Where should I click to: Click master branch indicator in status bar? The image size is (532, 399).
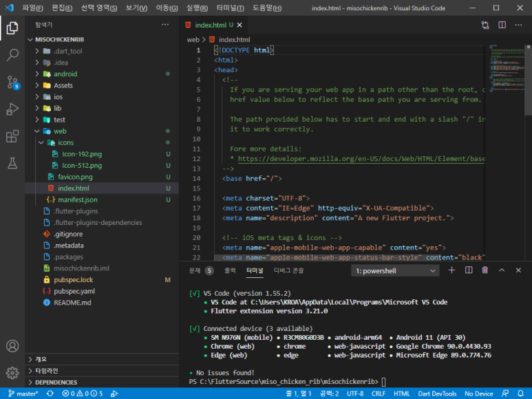click(23, 393)
